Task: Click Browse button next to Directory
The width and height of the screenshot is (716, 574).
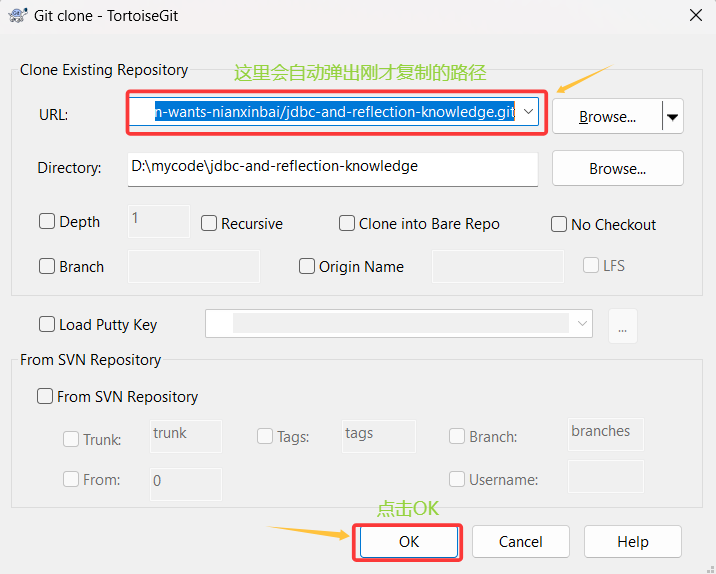Action: 617,169
